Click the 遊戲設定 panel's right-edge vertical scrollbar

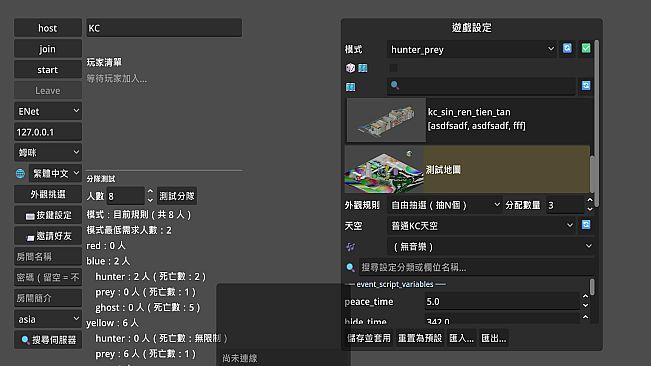click(x=597, y=123)
